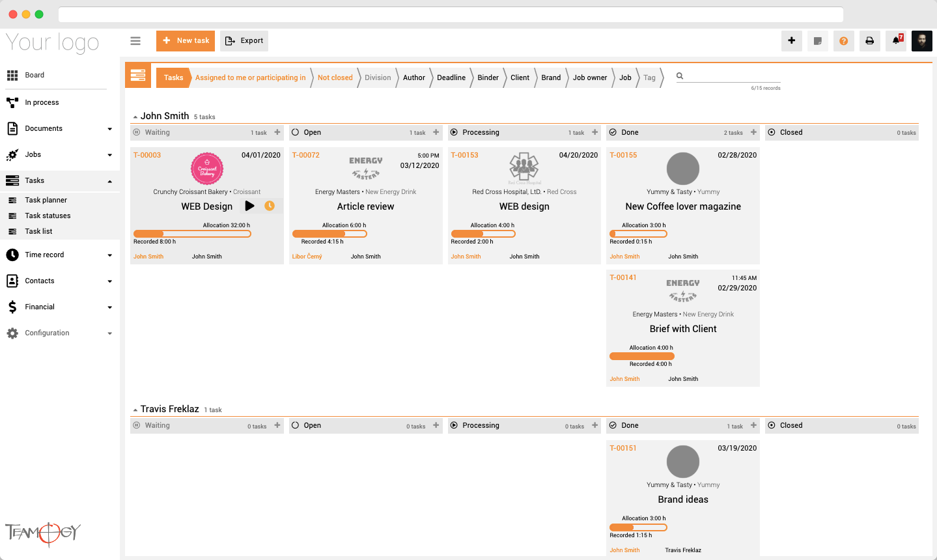This screenshot has height=560, width=937.
Task: Add task to John Smith Processing column
Action: pos(595,132)
